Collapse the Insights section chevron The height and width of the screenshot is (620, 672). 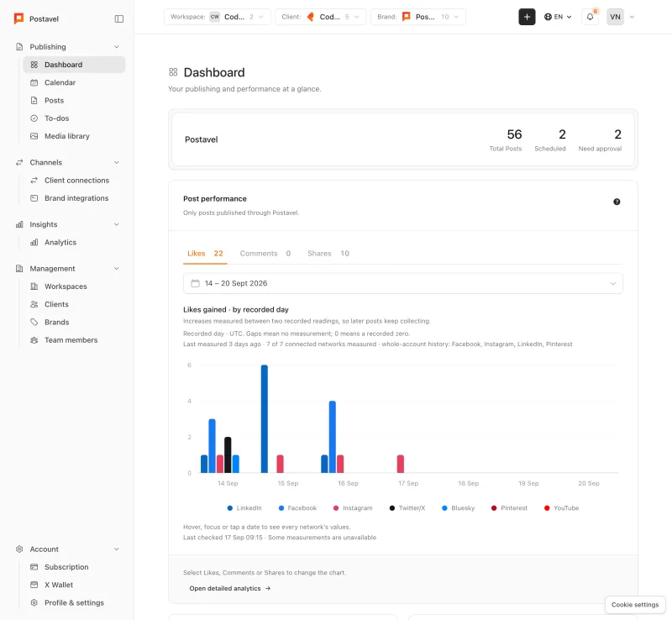(117, 224)
